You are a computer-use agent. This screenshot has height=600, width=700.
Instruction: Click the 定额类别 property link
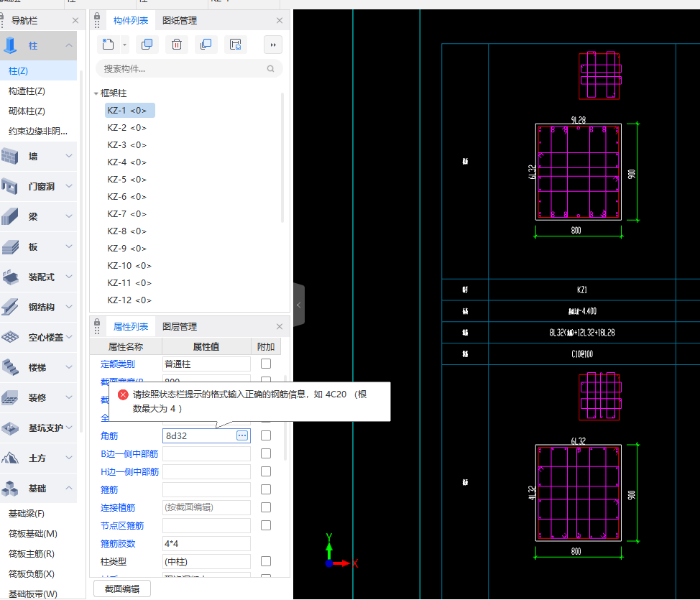[x=118, y=364]
